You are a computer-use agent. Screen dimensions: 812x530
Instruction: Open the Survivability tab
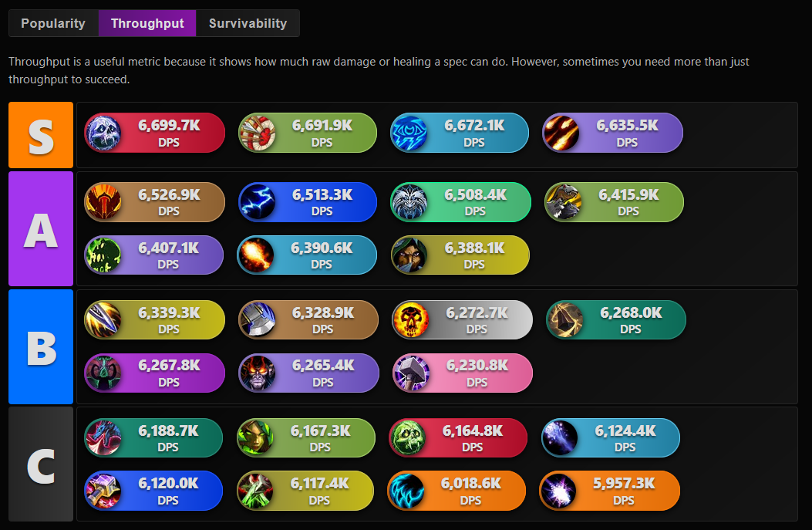[x=248, y=23]
